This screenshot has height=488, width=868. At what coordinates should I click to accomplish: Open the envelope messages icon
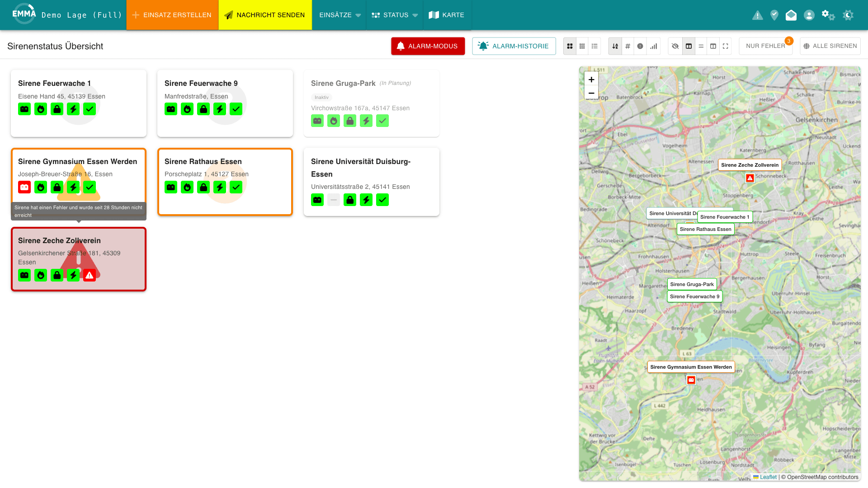(791, 15)
